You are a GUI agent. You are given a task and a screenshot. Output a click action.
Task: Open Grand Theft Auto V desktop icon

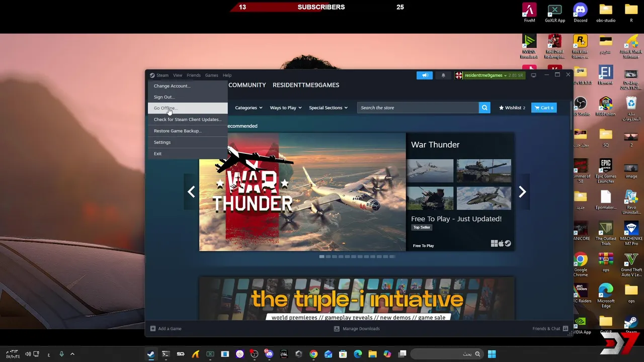631,264
